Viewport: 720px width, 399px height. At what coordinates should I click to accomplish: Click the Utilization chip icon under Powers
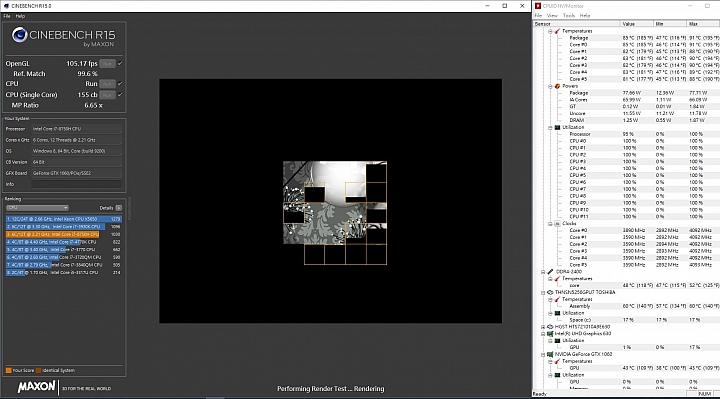(x=557, y=127)
